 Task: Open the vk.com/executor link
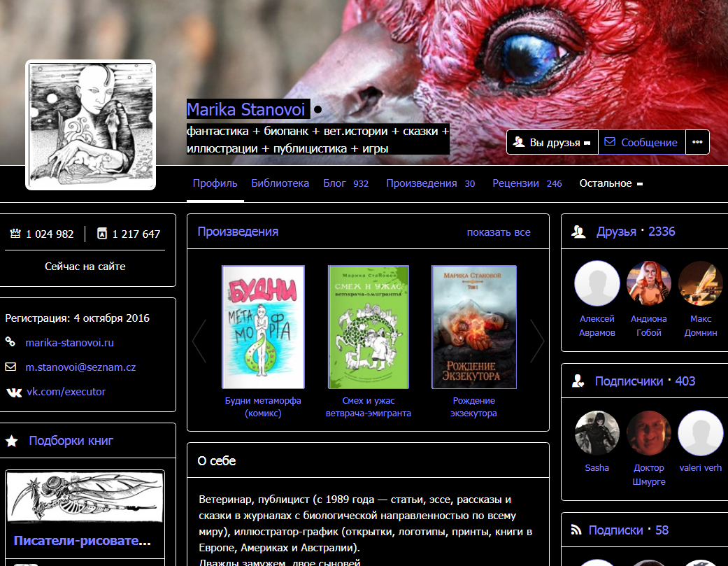66,392
